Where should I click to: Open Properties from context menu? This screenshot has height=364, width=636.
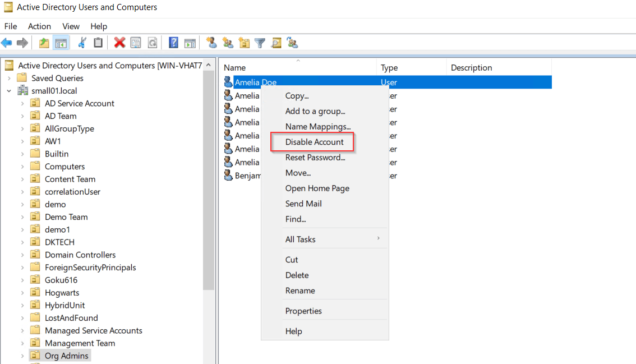click(x=303, y=311)
